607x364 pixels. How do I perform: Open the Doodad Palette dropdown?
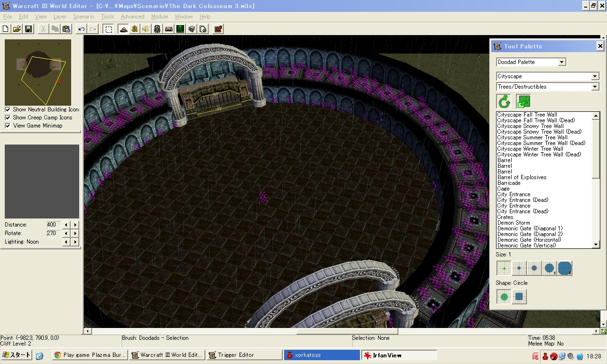(531, 62)
